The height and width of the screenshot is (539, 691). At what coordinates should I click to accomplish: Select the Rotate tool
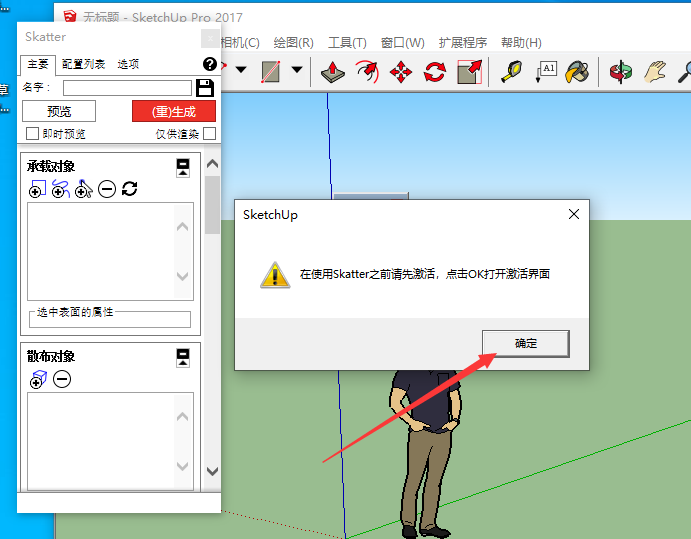[435, 72]
